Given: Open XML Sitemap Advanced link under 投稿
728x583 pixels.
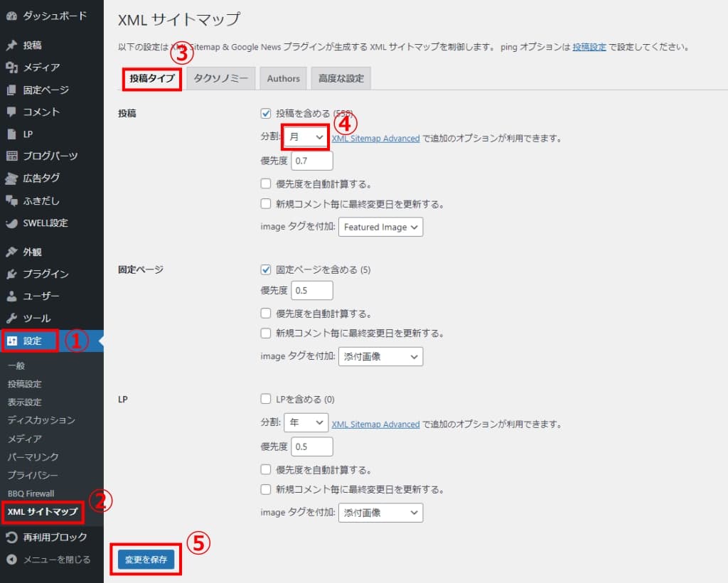Looking at the screenshot, I should pyautogui.click(x=375, y=139).
